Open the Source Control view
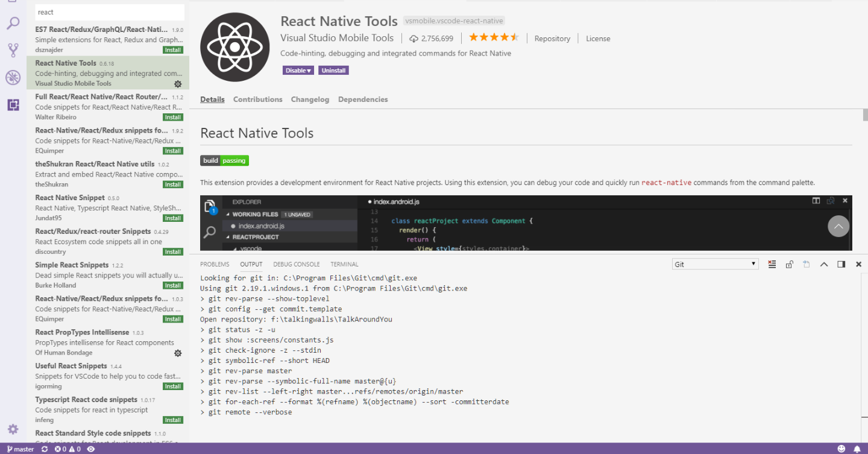Image resolution: width=868 pixels, height=454 pixels. [x=13, y=51]
